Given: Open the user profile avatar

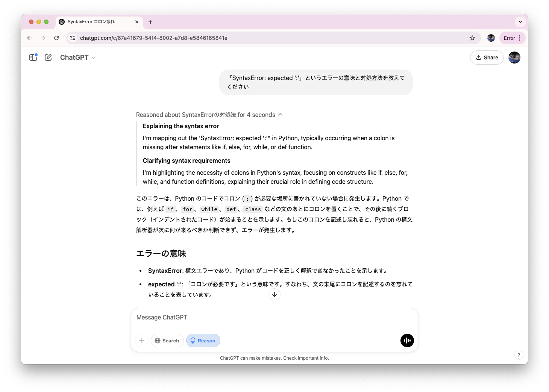Looking at the screenshot, I should tap(514, 58).
